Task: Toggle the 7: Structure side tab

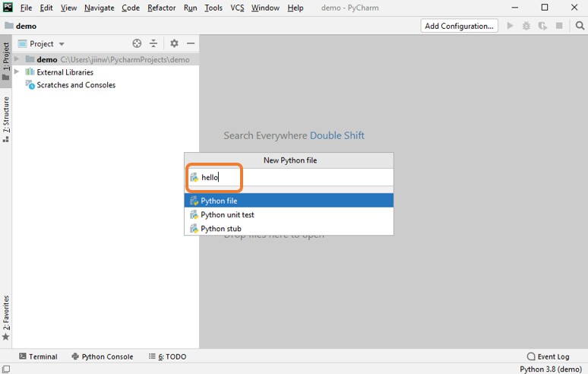Action: (x=5, y=119)
